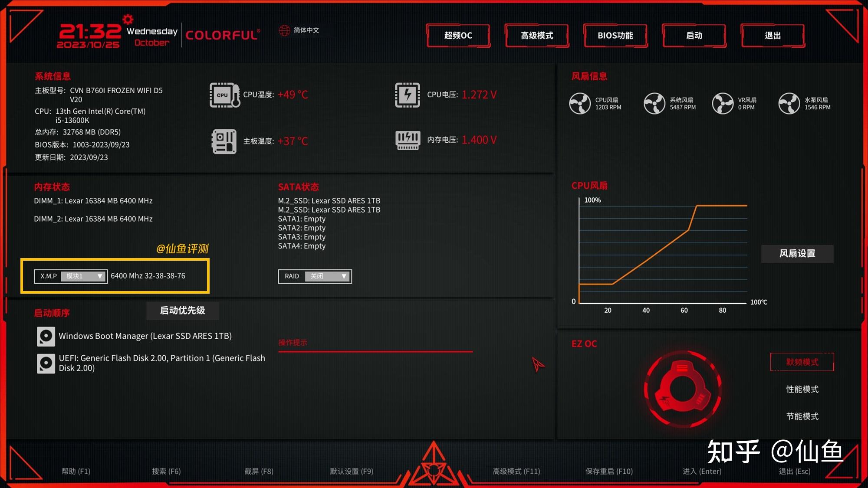Click the system fan icon
Image resolution: width=868 pixels, height=488 pixels.
point(653,102)
